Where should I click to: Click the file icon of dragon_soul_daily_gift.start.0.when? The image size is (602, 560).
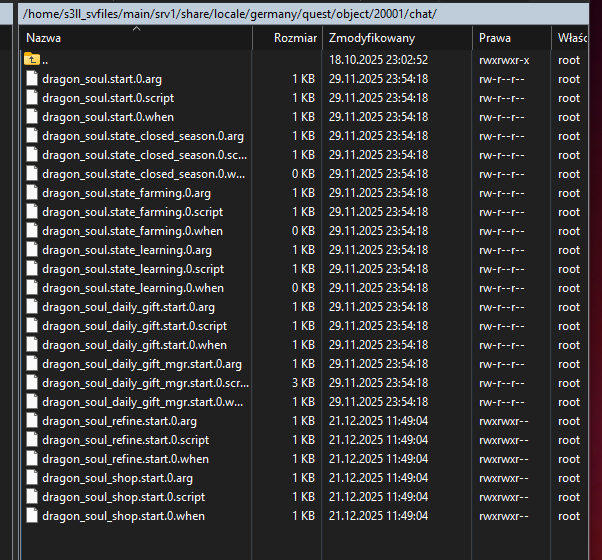[x=32, y=345]
